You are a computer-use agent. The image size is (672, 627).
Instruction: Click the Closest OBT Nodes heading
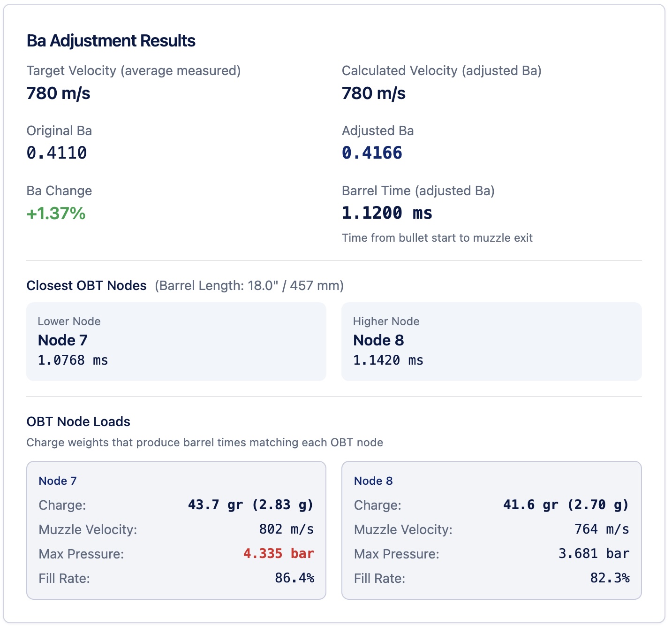coord(86,285)
